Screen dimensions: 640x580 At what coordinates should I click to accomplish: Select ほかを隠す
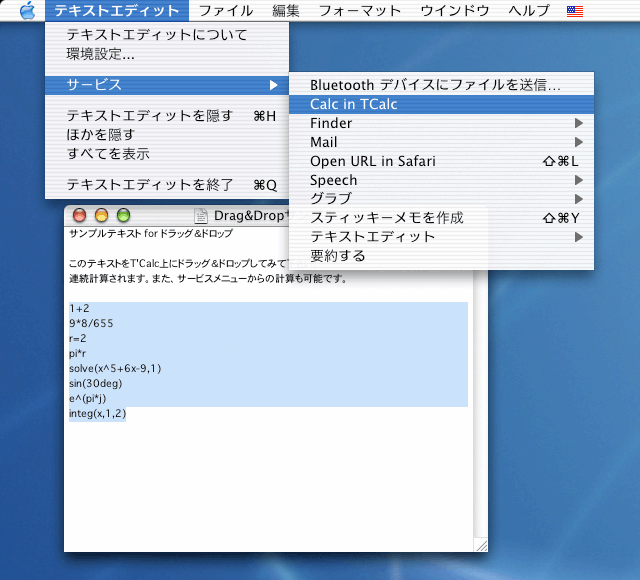(167, 135)
